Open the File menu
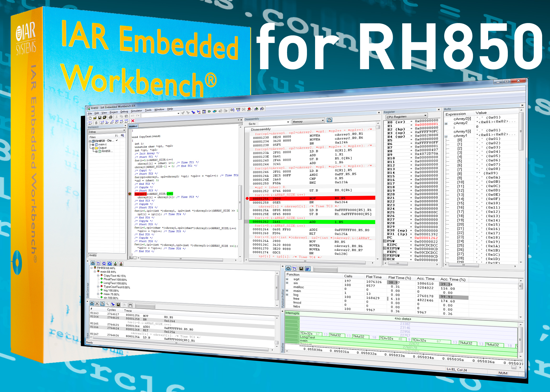 click(x=90, y=113)
